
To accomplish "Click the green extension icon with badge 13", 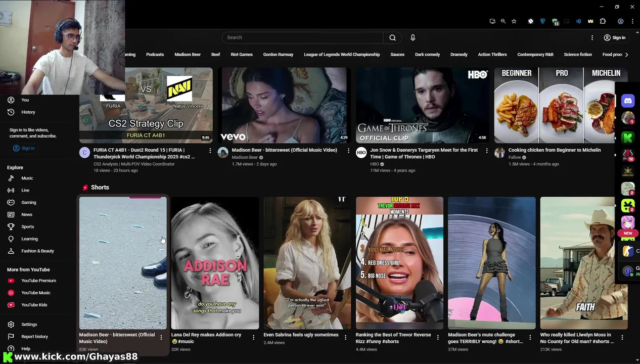I will tap(555, 22).
